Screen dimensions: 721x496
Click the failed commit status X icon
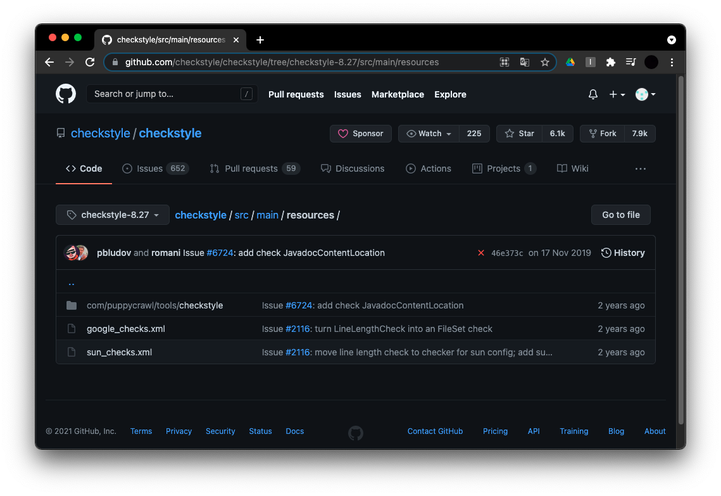481,253
